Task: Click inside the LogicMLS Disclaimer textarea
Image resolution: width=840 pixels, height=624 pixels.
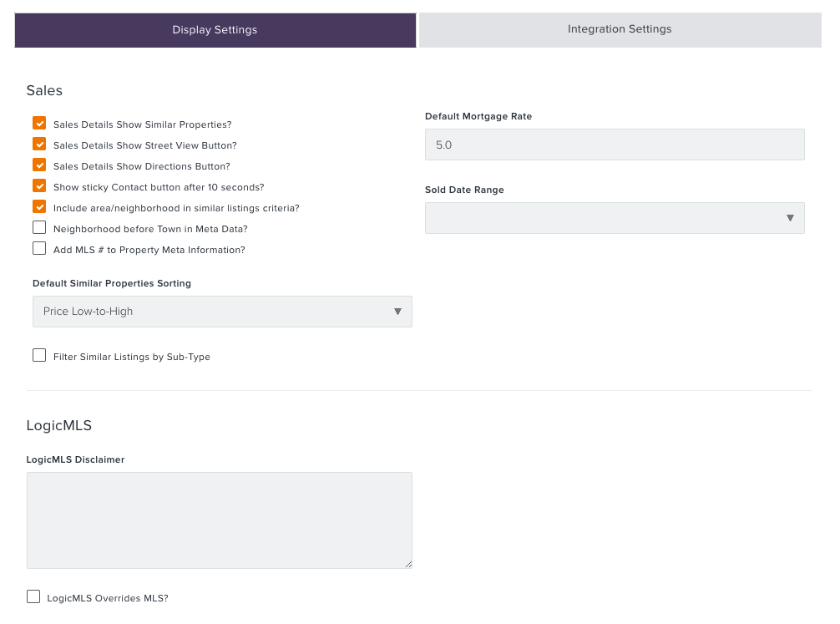Action: point(219,520)
